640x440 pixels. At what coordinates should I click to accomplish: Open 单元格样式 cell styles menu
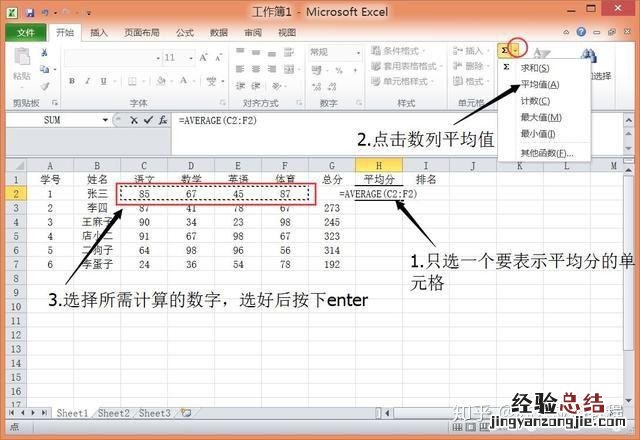401,81
